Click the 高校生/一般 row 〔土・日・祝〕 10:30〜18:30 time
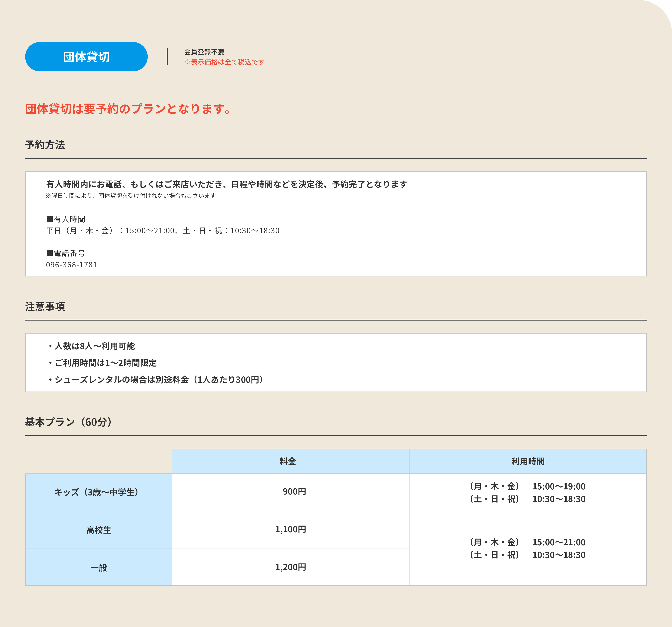 [x=528, y=555]
